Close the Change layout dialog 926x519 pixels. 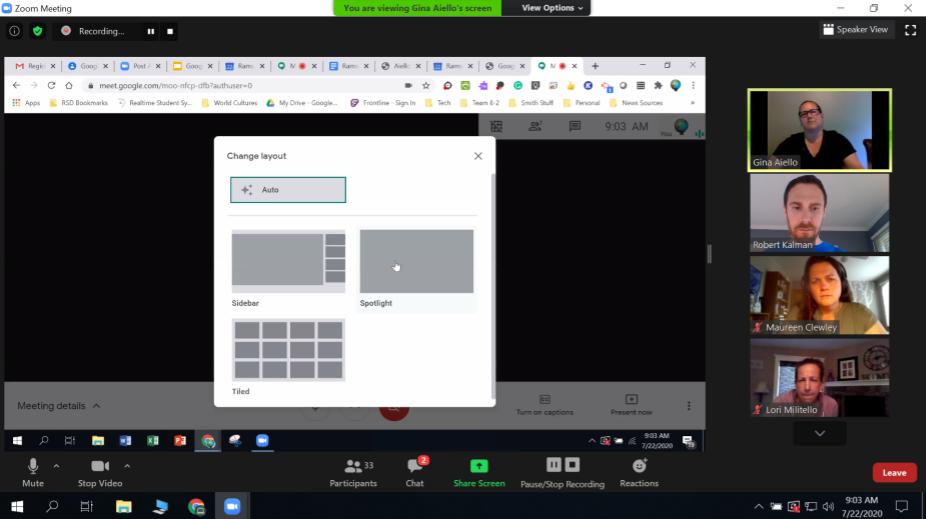click(478, 156)
